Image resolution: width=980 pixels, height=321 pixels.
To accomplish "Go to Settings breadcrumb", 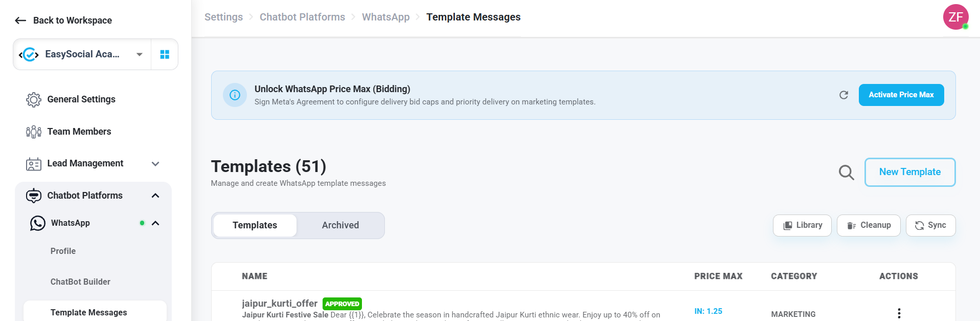I will click(223, 17).
